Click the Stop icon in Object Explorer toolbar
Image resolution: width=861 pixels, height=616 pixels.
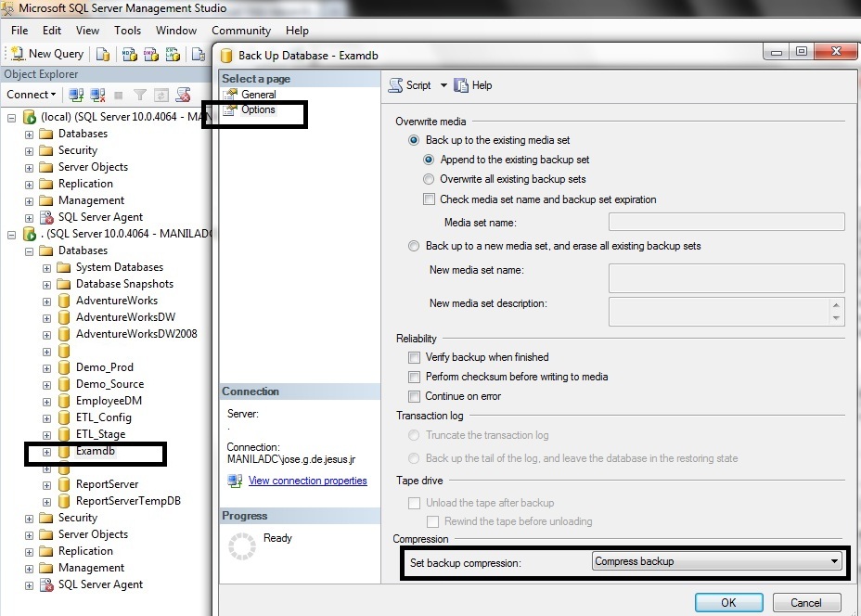pos(118,96)
